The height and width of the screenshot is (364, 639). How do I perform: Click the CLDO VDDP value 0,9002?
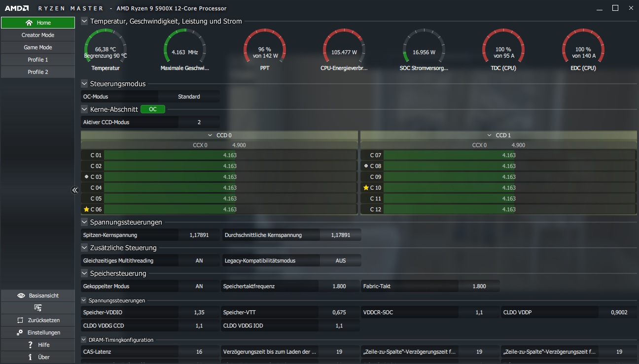point(619,312)
